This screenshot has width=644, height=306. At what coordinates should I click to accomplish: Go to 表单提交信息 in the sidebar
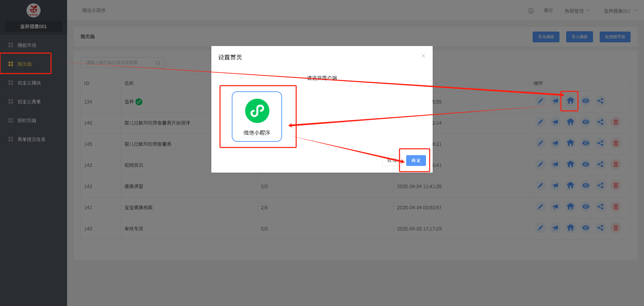31,139
